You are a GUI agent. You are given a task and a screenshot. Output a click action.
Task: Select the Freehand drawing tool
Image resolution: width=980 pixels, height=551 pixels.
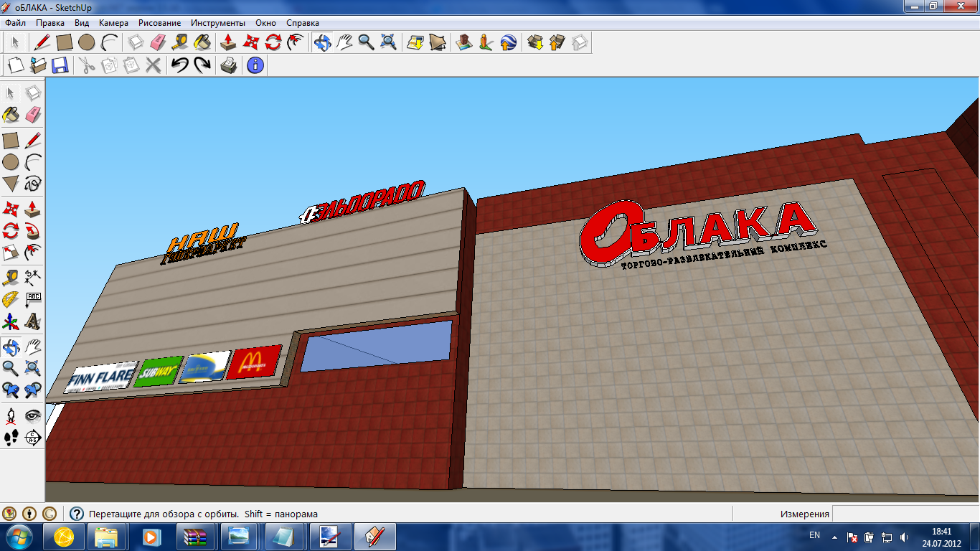[33, 184]
